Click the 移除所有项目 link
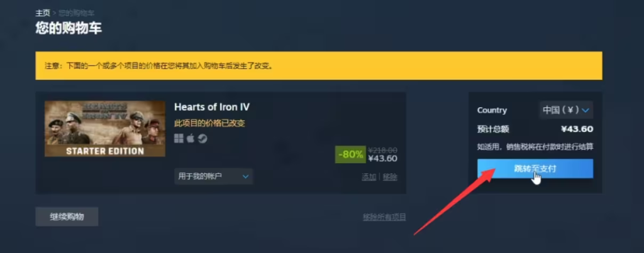The width and height of the screenshot is (644, 253). pyautogui.click(x=384, y=217)
